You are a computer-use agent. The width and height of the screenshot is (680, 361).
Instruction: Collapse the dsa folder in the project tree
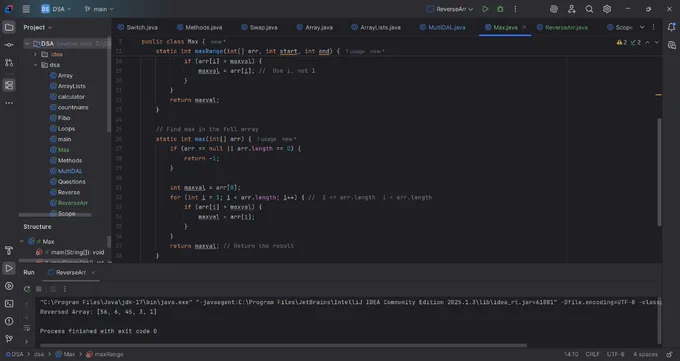tap(36, 65)
